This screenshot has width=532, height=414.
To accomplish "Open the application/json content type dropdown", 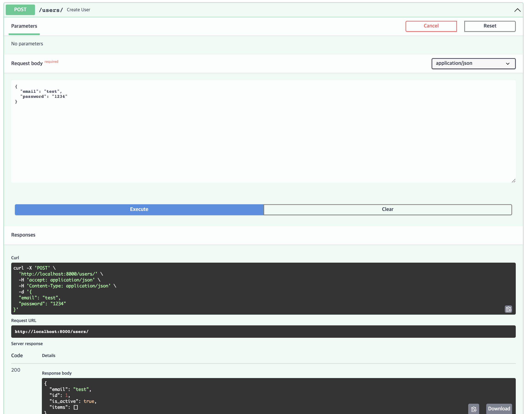I will click(473, 63).
